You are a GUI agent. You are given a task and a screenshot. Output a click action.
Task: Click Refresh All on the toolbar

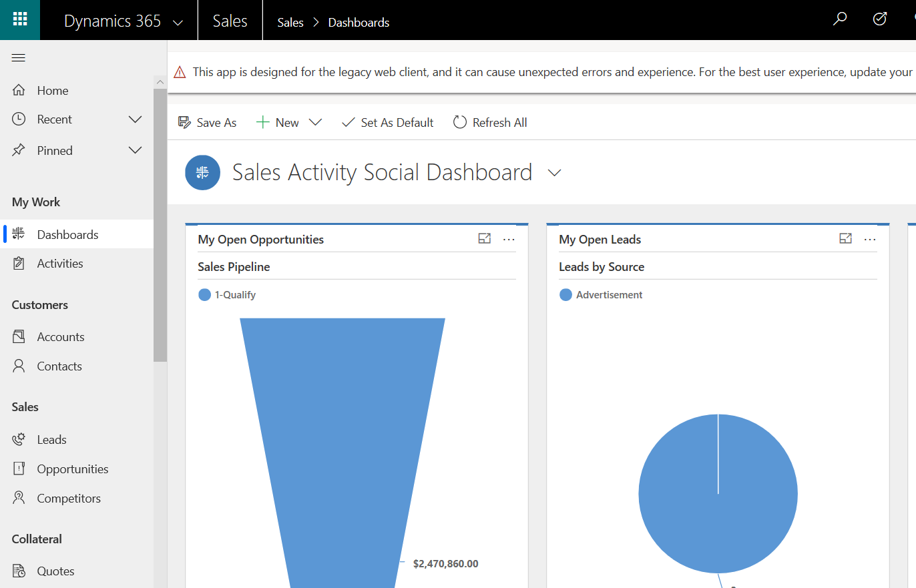[490, 122]
